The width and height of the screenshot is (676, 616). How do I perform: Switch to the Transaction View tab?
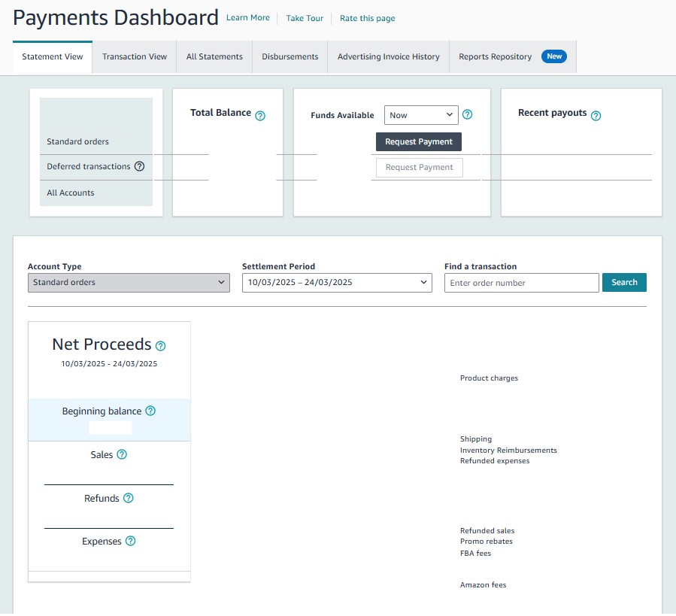click(x=135, y=57)
